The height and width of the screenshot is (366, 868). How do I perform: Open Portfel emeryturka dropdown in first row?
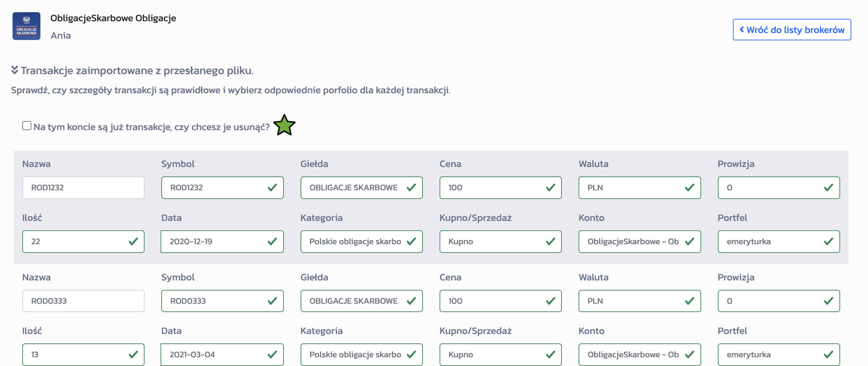(778, 241)
